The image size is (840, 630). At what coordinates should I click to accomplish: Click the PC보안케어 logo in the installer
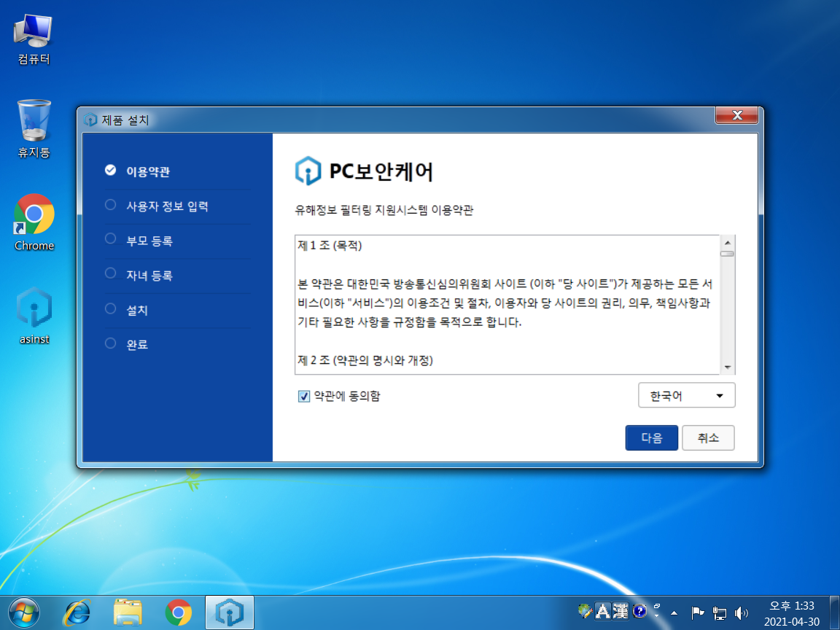pyautogui.click(x=308, y=171)
